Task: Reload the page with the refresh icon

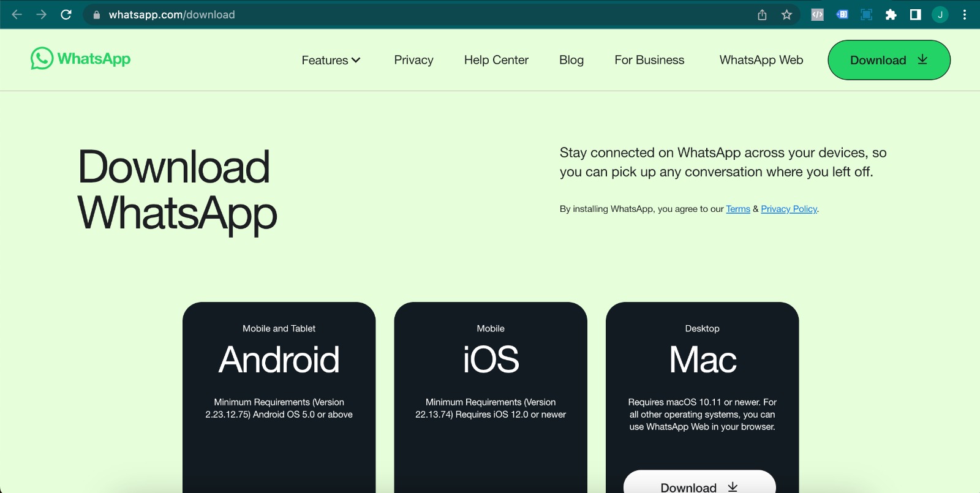Action: 66,15
